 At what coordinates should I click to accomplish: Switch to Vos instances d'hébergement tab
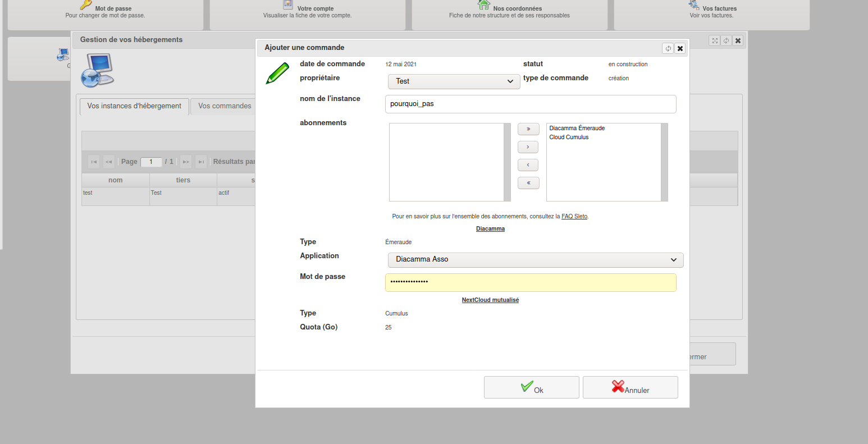tap(134, 106)
